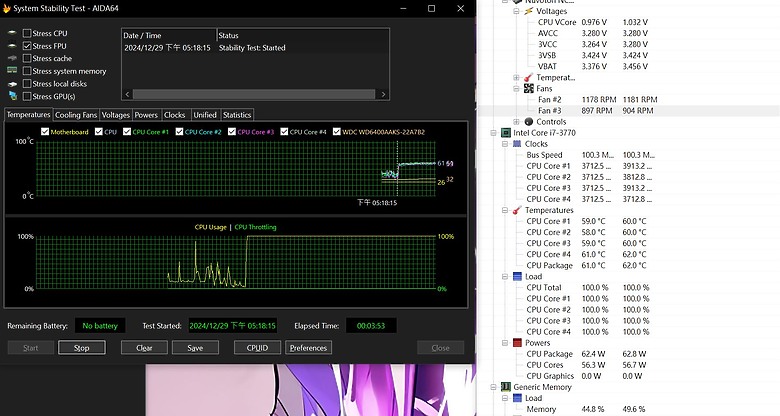The width and height of the screenshot is (780, 416).
Task: Click the local disks stress icon
Action: click(12, 84)
